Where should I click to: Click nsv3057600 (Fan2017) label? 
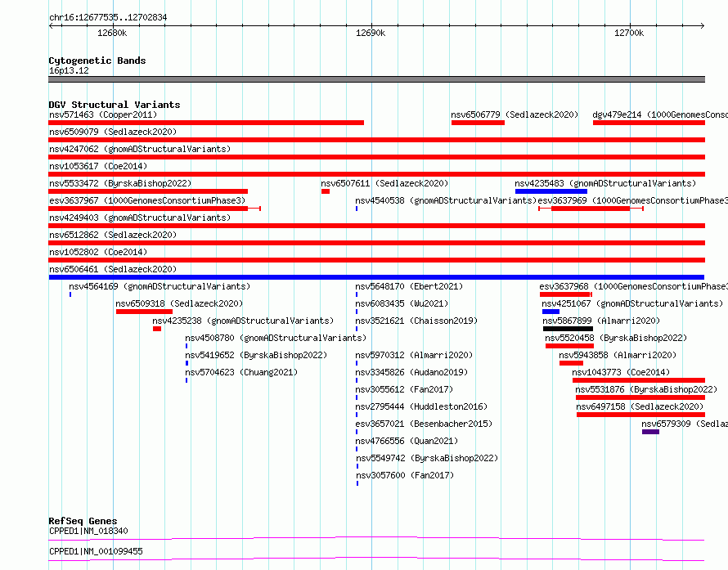405,475
